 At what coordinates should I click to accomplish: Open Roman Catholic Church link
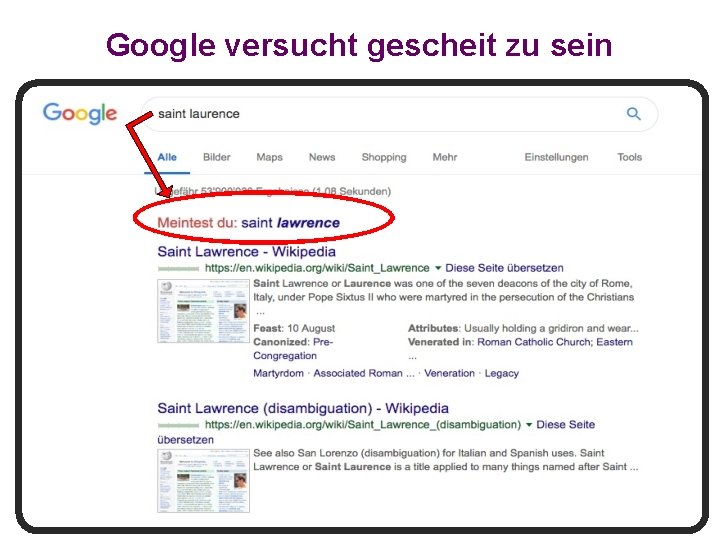[x=534, y=342]
